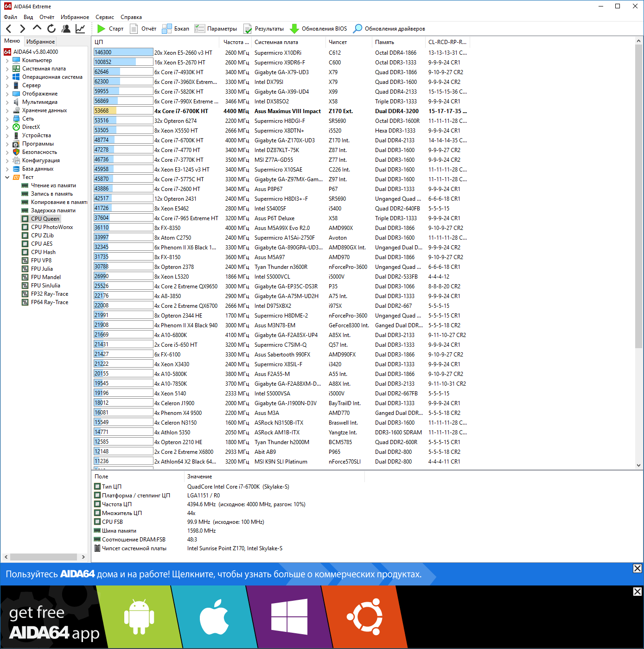Expand the Сервер tree node
The image size is (644, 649).
pyautogui.click(x=7, y=85)
